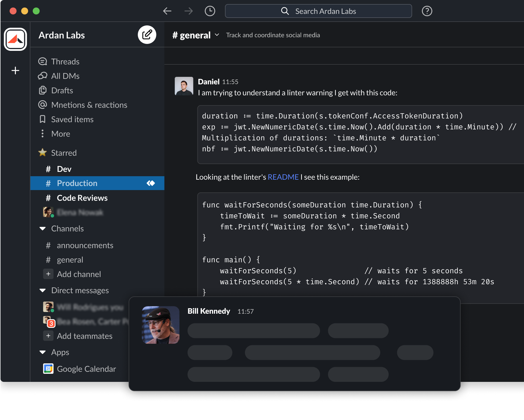Add a workspace with the plus icon
Screen dimensions: 524x420
[15, 70]
